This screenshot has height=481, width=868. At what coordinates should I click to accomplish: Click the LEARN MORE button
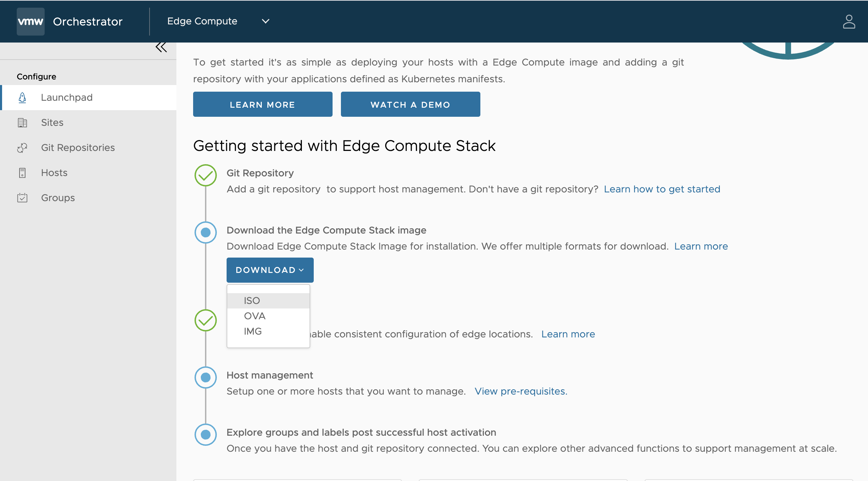[x=262, y=104]
